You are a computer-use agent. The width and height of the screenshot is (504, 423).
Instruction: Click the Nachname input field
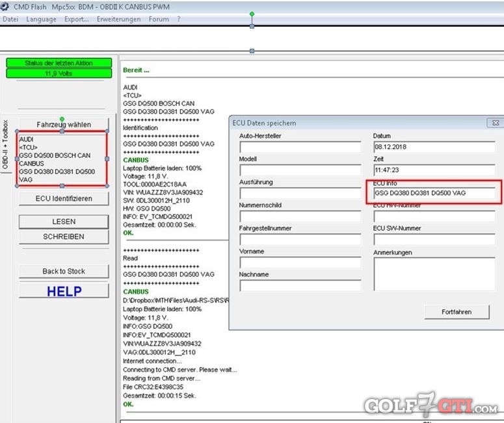click(x=300, y=285)
